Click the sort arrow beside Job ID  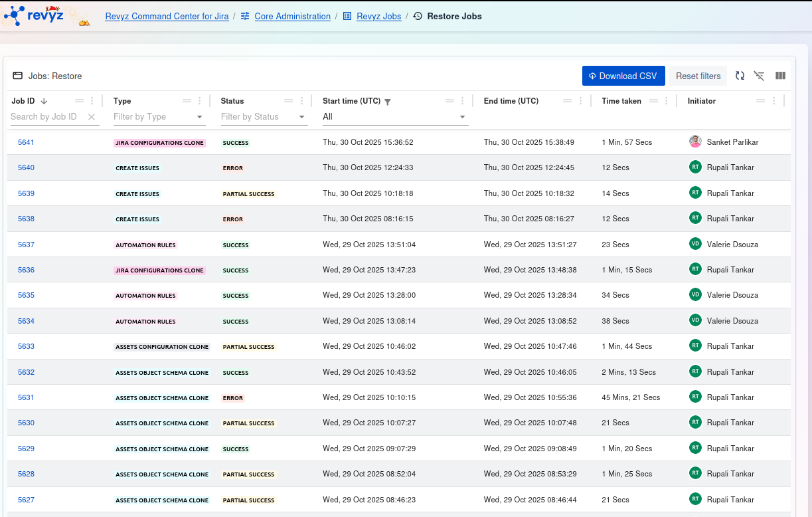44,101
